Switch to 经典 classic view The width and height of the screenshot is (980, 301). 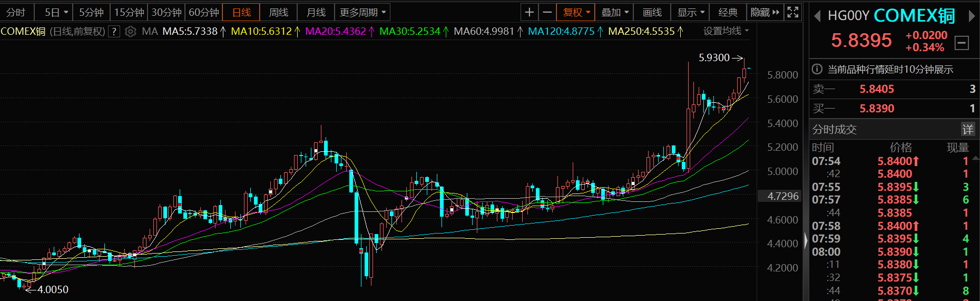[728, 12]
